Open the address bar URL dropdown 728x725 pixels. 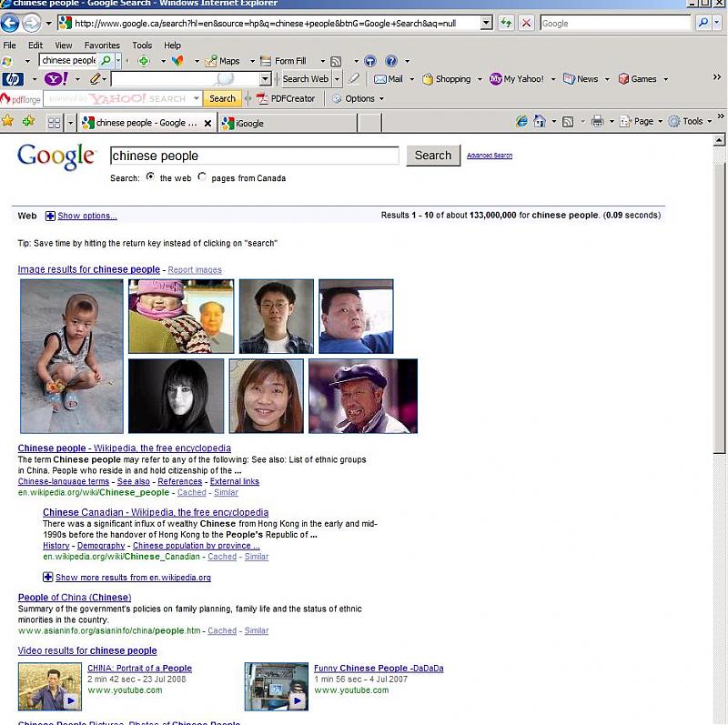[x=485, y=23]
